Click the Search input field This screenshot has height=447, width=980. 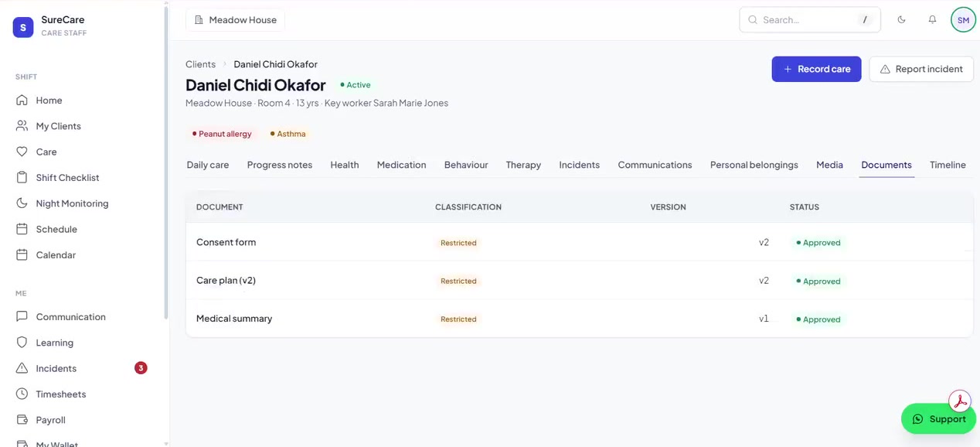[x=810, y=20]
